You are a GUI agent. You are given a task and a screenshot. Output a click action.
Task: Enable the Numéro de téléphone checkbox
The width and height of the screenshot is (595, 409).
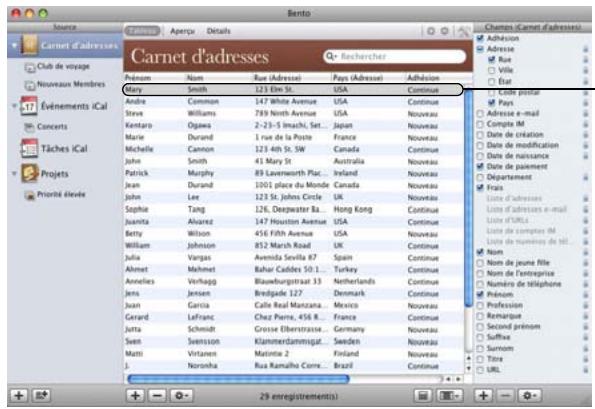pyautogui.click(x=480, y=284)
